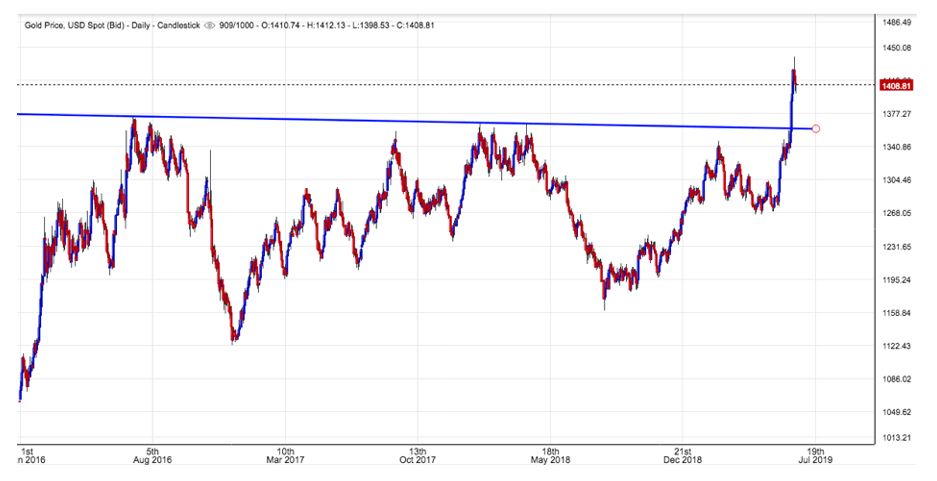Click the 1450.08 price axis label
This screenshot has height=481, width=937.
(895, 48)
